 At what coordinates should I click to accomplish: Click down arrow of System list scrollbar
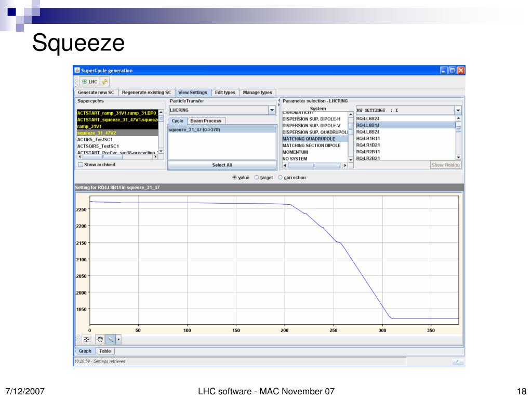[x=351, y=160]
